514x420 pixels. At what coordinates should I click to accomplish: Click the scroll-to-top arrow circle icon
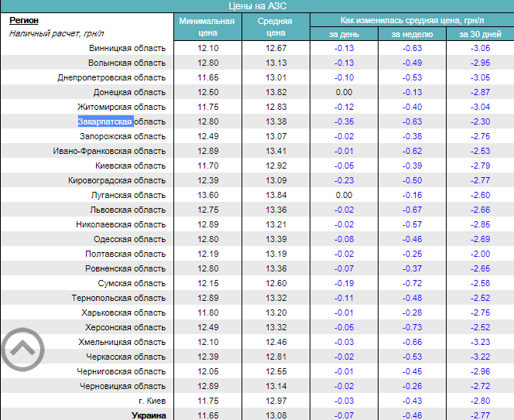pyautogui.click(x=23, y=351)
